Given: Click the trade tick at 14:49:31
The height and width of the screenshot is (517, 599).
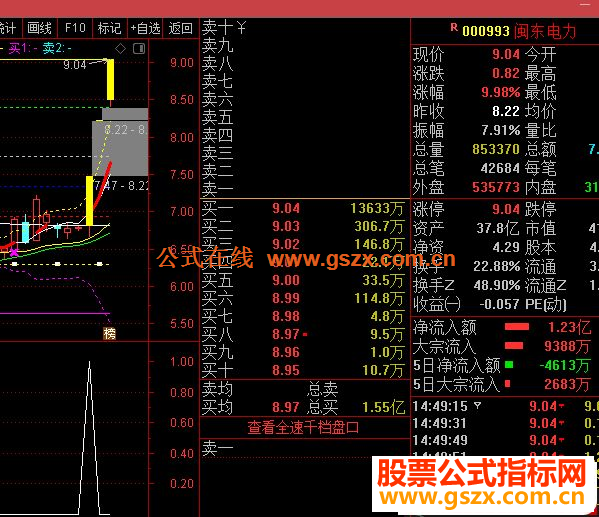Looking at the screenshot, I should (505, 423).
